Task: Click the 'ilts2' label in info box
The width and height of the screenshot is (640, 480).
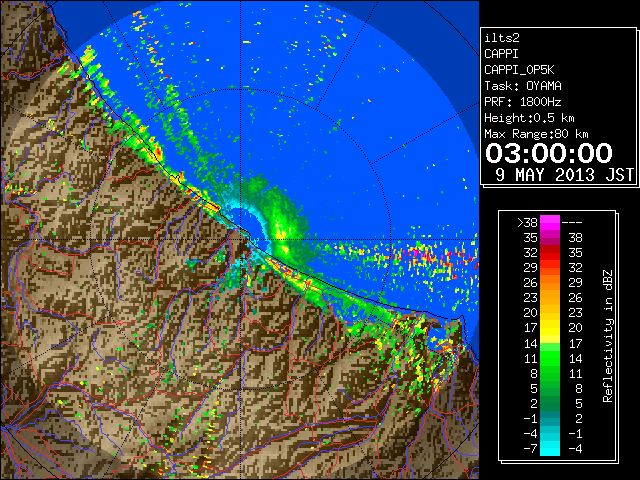Action: tap(502, 38)
